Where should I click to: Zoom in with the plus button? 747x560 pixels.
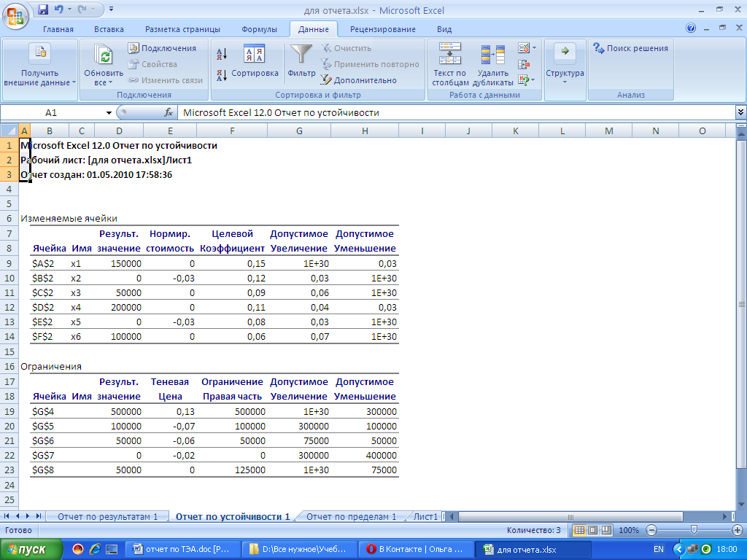pyautogui.click(x=737, y=530)
